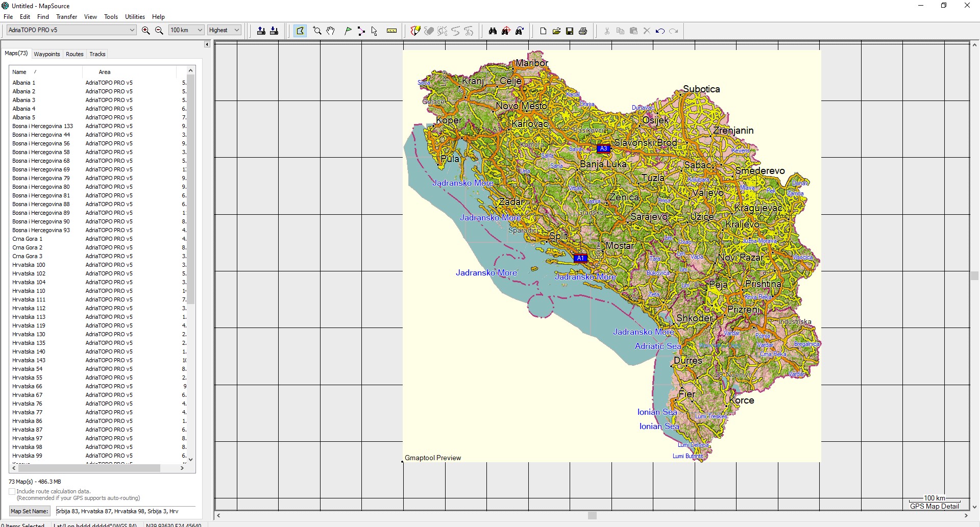Open the File menu

point(8,17)
